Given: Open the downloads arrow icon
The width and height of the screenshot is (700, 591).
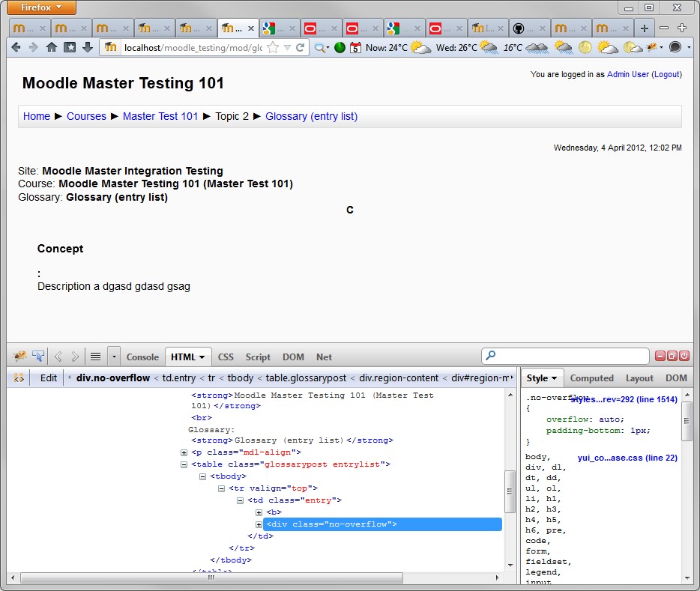Looking at the screenshot, I should (88, 47).
